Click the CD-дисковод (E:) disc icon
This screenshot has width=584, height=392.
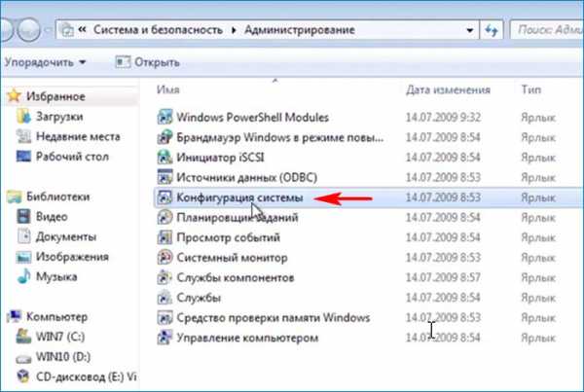(23, 376)
